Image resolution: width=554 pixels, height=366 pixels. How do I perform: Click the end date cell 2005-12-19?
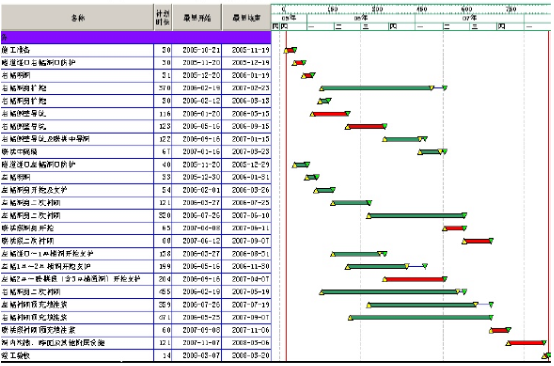[247, 63]
